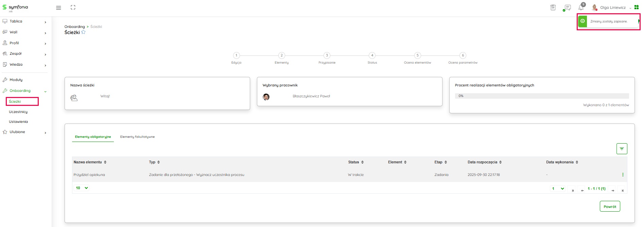The height and width of the screenshot is (227, 644).
Task: Go to next page arrow in pagination
Action: 613,191
